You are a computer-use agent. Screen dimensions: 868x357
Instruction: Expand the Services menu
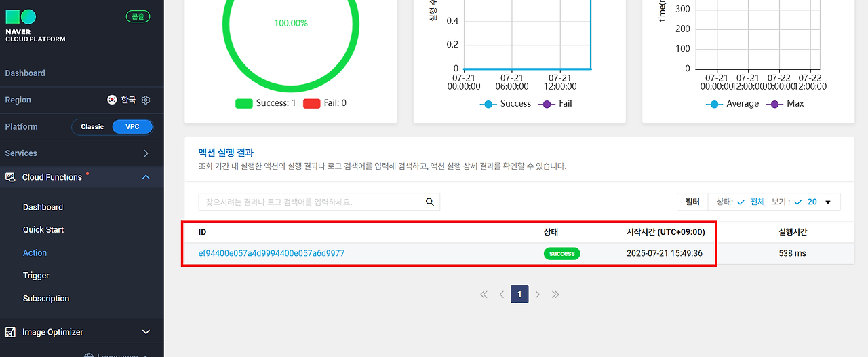click(x=81, y=153)
